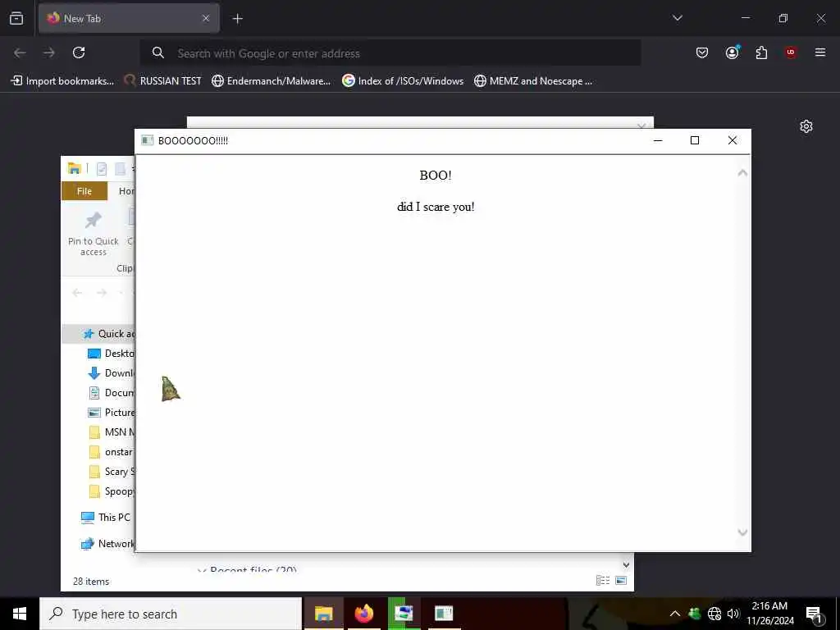The height and width of the screenshot is (630, 840).
Task: Open Index of /ISOs/Windows bookmark
Action: pos(403,81)
